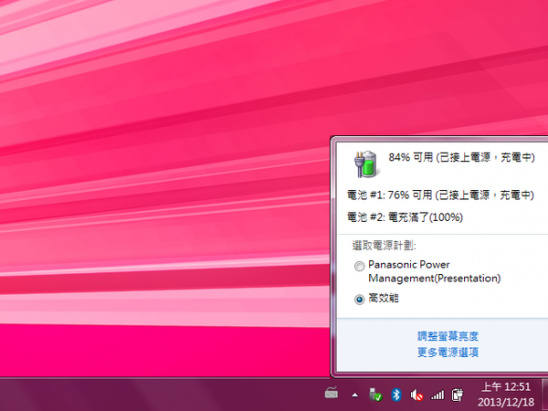Image resolution: width=548 pixels, height=411 pixels.
Task: Click the 選取電源計劃 heading
Action: tap(384, 246)
